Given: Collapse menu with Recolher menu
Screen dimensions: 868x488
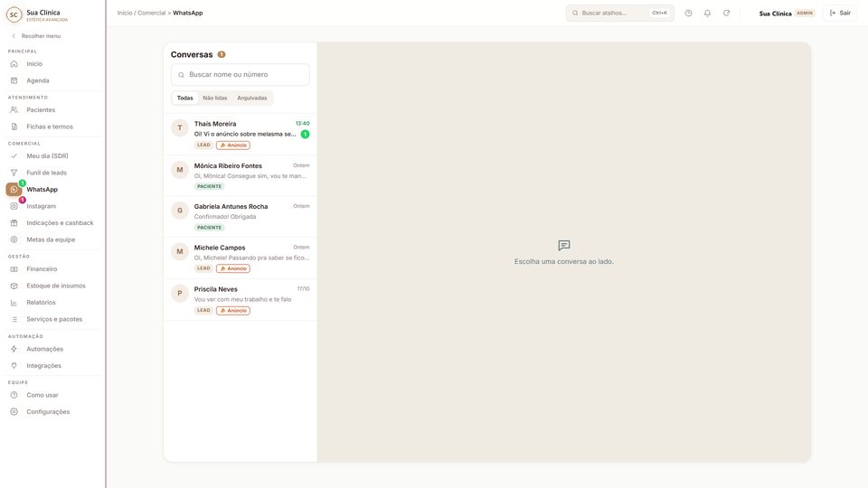Looking at the screenshot, I should tap(36, 36).
